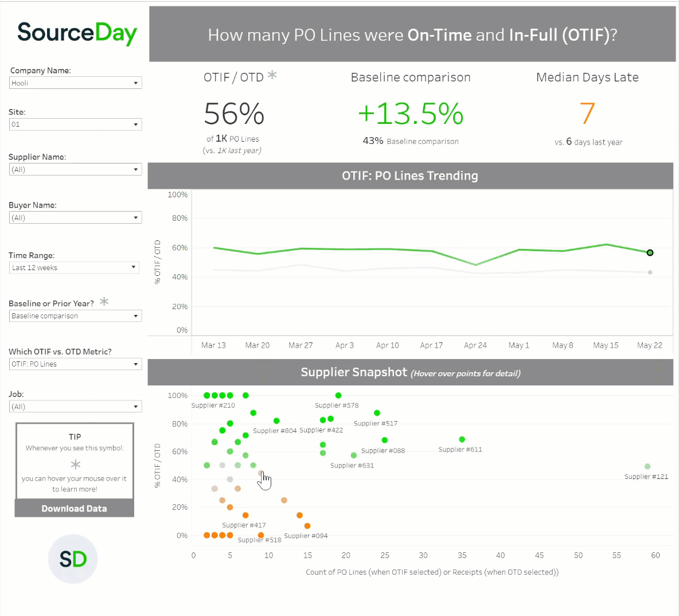
Task: Click the 'vs. 6 days last year' text
Action: pos(588,142)
